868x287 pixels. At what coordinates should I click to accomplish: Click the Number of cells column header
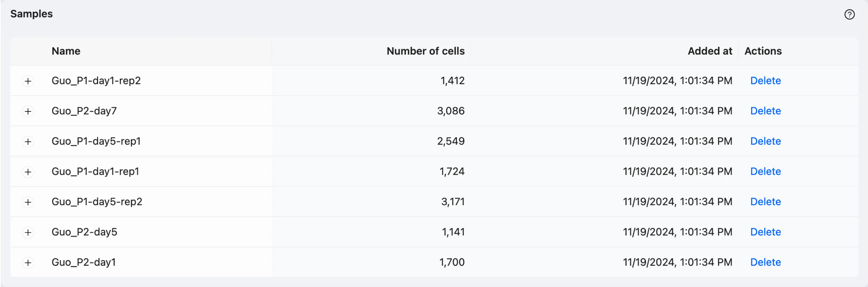coord(425,51)
